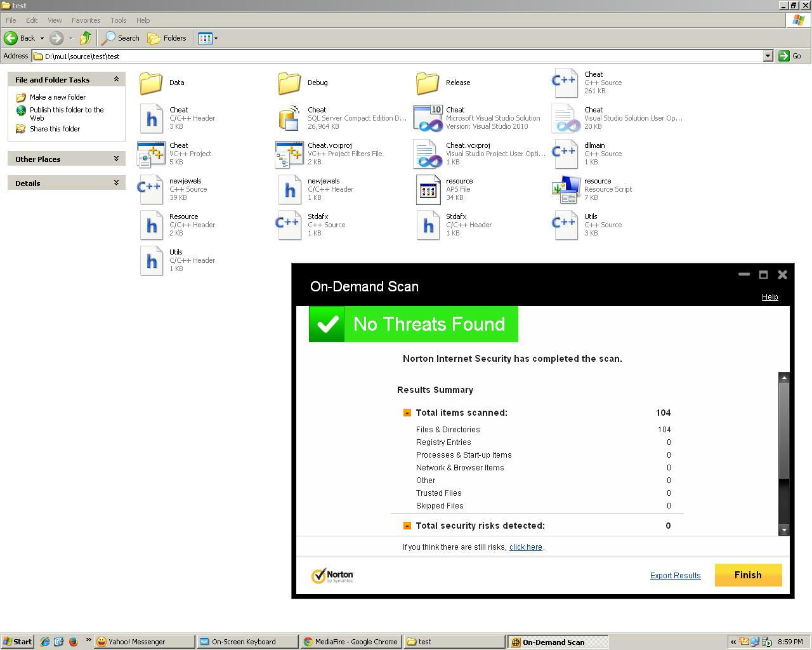The width and height of the screenshot is (812, 650).
Task: Open the Data folder icon
Action: click(x=151, y=83)
